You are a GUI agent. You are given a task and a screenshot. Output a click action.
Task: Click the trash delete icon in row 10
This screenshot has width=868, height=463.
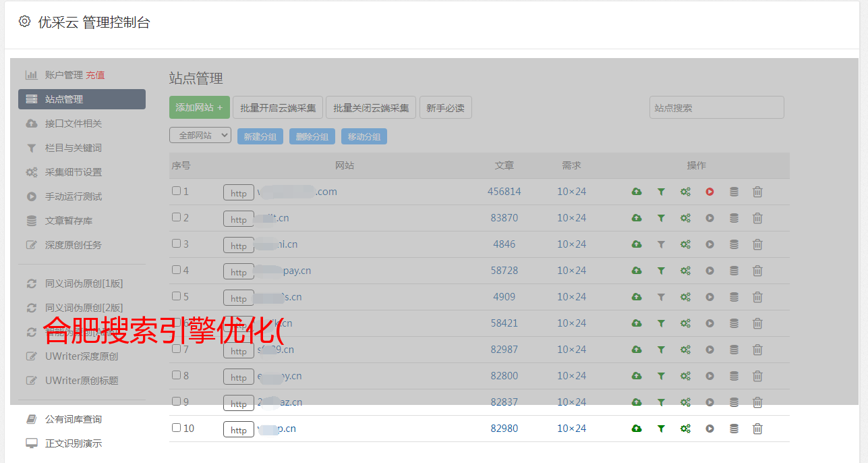coord(757,429)
